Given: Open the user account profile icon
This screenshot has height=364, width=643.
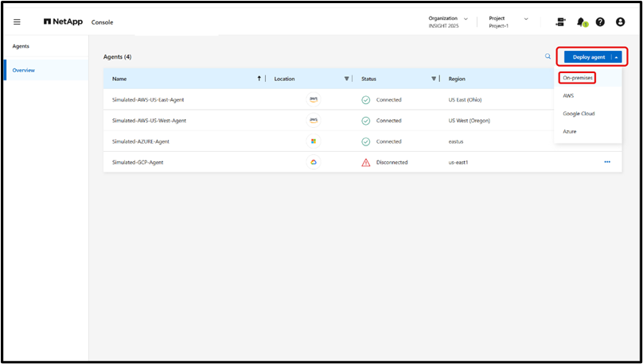Looking at the screenshot, I should coord(621,22).
